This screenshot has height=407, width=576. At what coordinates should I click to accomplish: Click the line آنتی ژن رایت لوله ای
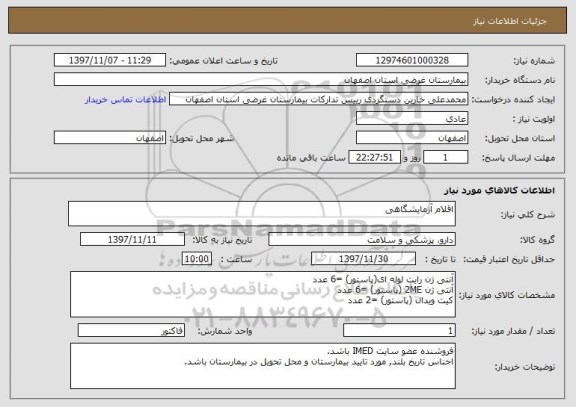pyautogui.click(x=383, y=279)
